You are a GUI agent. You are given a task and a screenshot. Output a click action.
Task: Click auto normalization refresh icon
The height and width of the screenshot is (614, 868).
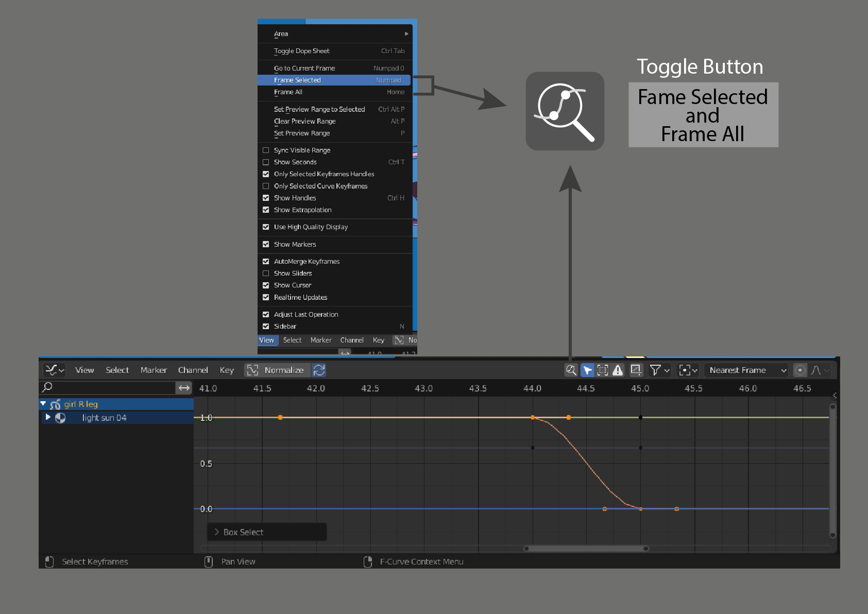point(319,370)
